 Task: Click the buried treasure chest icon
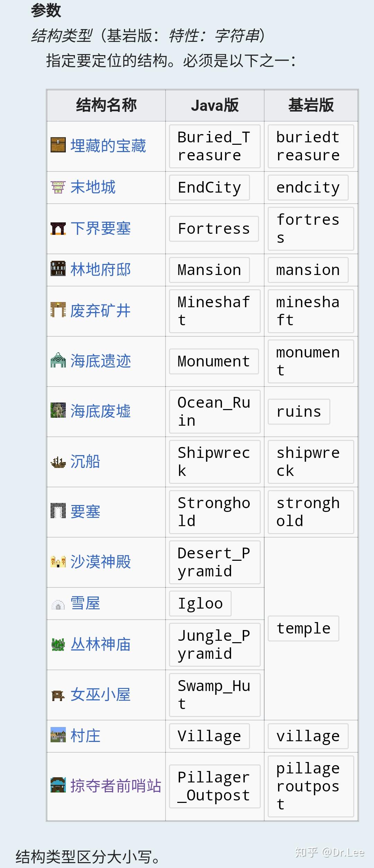[x=58, y=145]
